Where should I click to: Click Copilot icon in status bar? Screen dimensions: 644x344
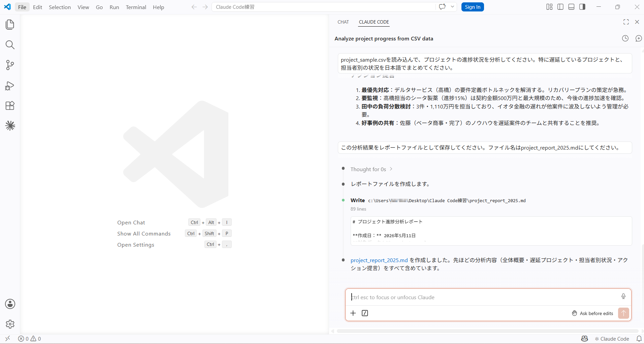click(x=584, y=339)
